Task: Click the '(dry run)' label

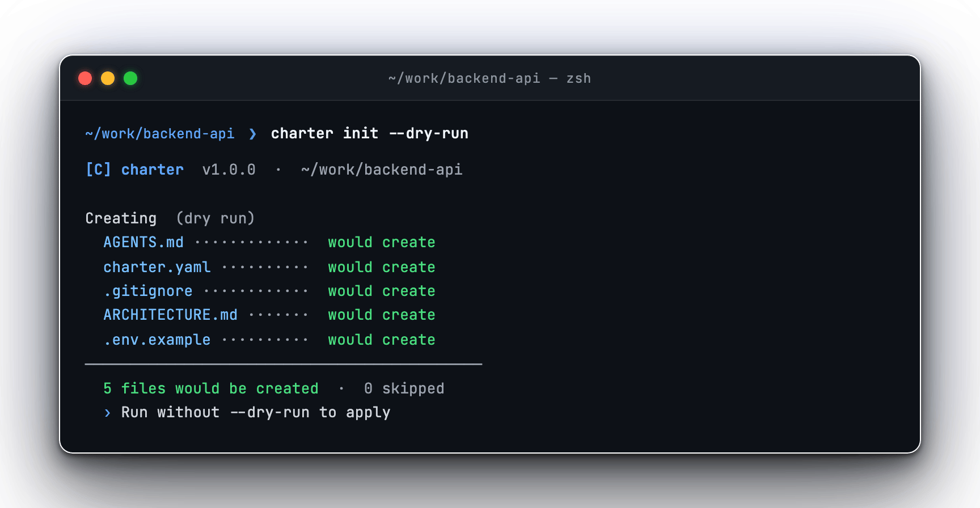Action: [x=216, y=218]
